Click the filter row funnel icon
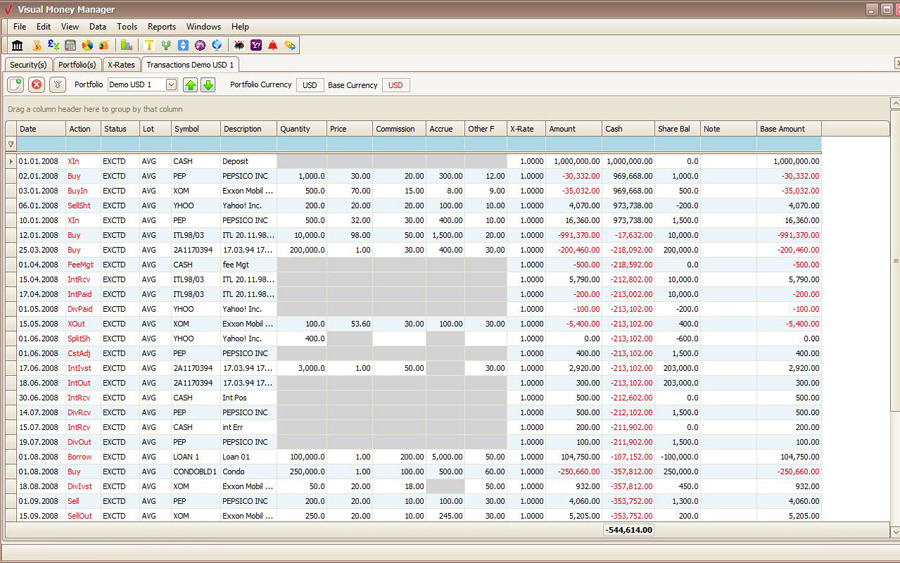The width and height of the screenshot is (900, 563). pos(11,145)
